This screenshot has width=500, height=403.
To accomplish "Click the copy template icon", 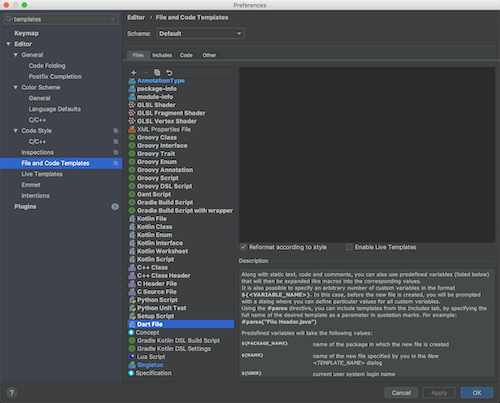I will coord(157,73).
